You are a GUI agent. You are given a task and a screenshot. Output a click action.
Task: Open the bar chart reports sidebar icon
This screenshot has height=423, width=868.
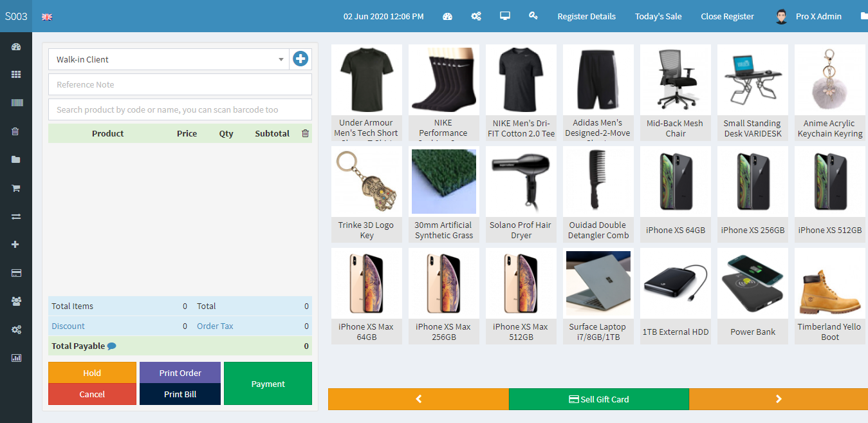(16, 358)
